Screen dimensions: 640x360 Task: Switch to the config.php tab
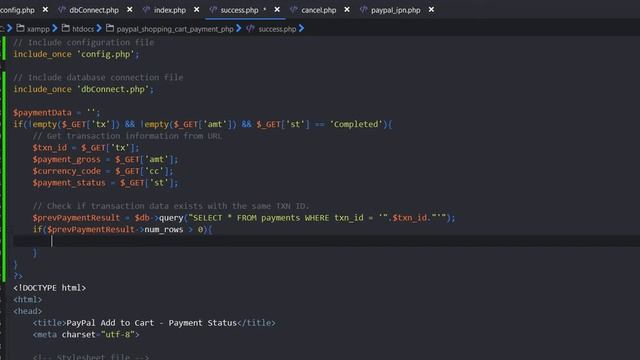point(17,10)
